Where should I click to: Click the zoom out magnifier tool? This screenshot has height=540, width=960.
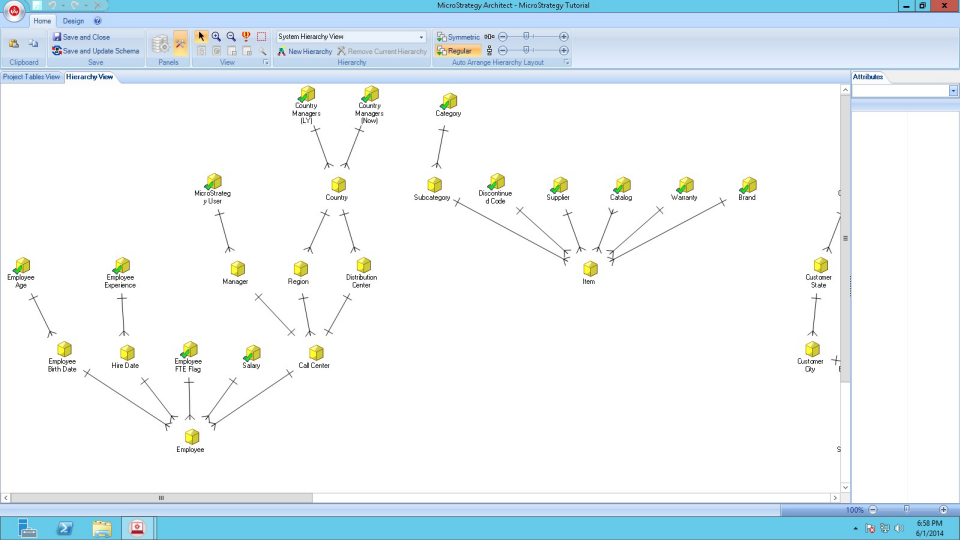click(231, 36)
